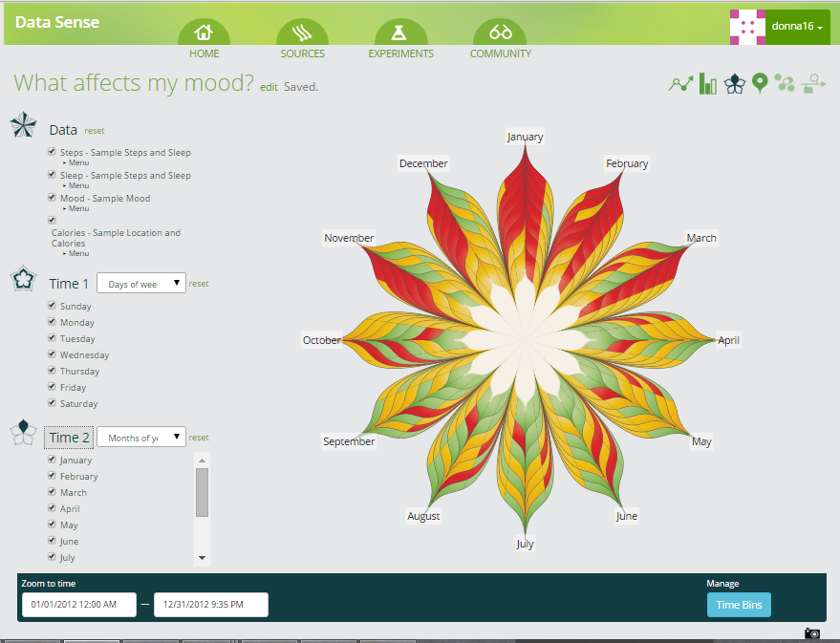This screenshot has height=643, width=840.
Task: Click the zoom end date field
Action: (x=211, y=605)
